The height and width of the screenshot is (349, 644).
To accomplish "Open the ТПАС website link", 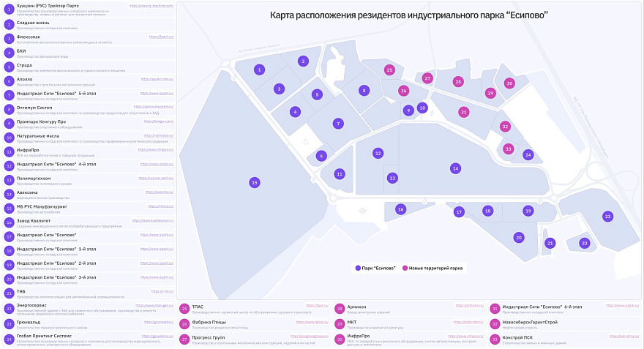I will click(317, 306).
